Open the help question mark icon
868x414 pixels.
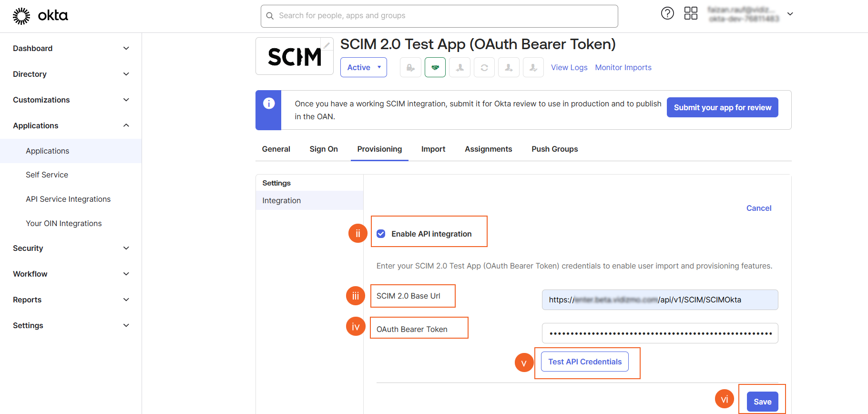tap(667, 13)
